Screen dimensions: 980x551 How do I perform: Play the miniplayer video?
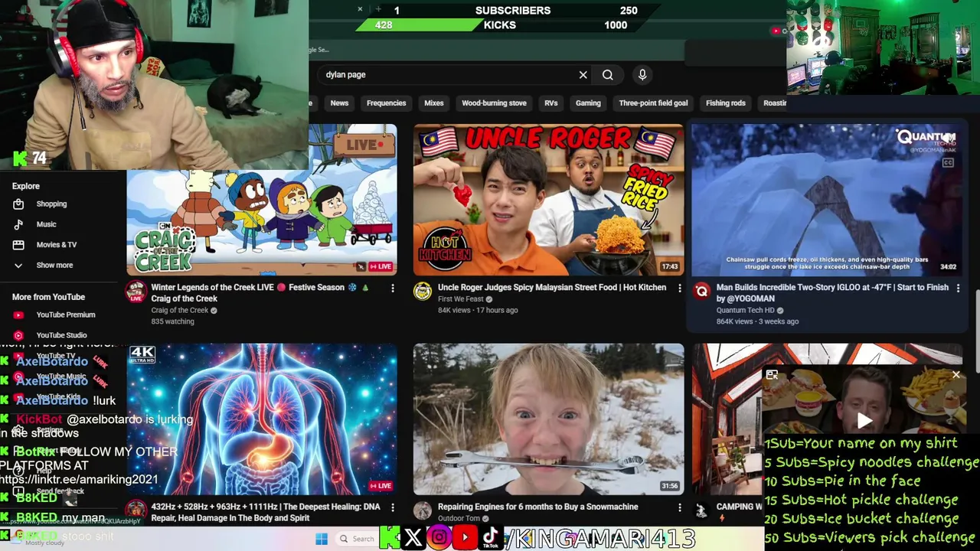pyautogui.click(x=864, y=420)
